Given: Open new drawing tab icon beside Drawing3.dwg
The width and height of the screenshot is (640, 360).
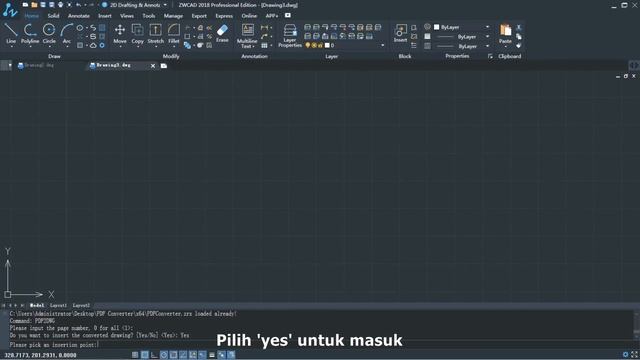Looking at the screenshot, I should [164, 66].
